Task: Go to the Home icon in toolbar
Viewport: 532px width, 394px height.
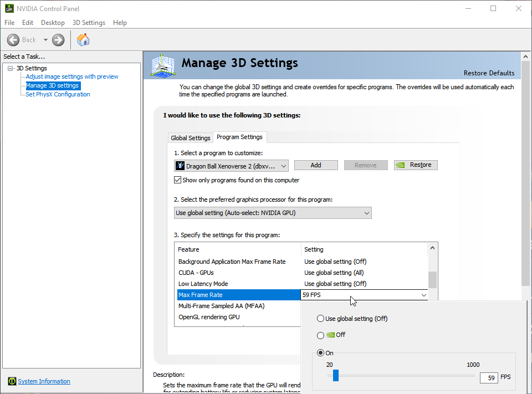Action: point(83,40)
